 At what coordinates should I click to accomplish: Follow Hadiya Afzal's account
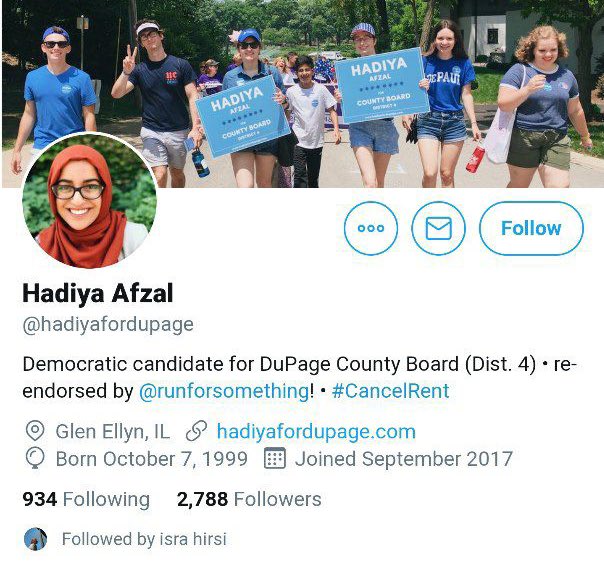[x=531, y=228]
